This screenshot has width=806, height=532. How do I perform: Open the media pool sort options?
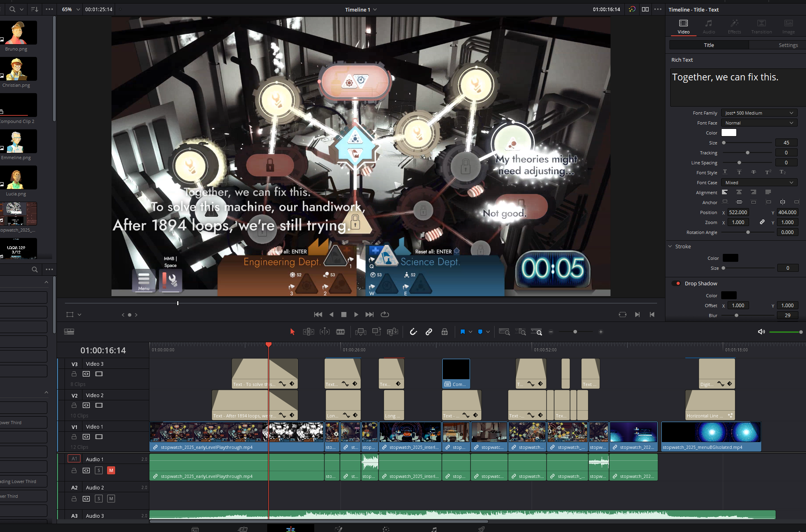click(35, 9)
